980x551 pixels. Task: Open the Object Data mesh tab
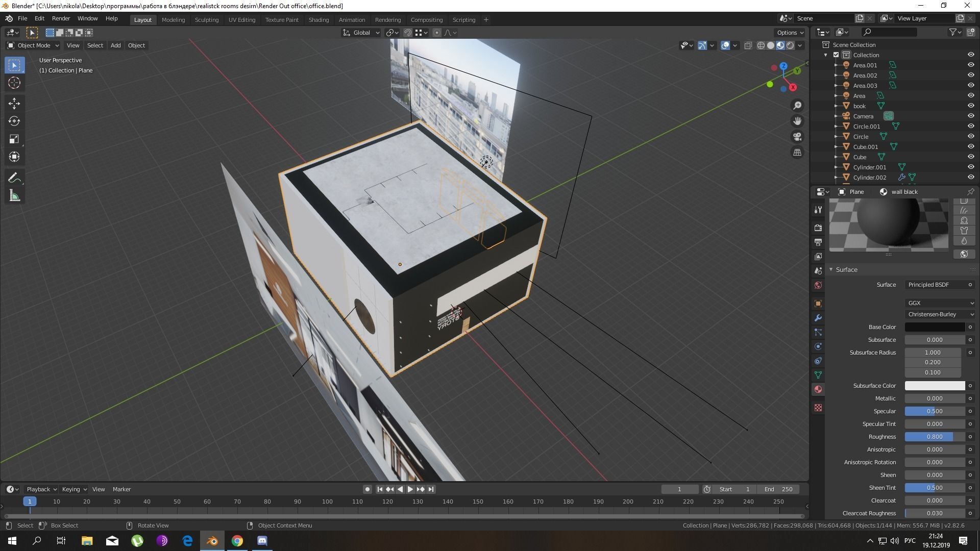(818, 375)
